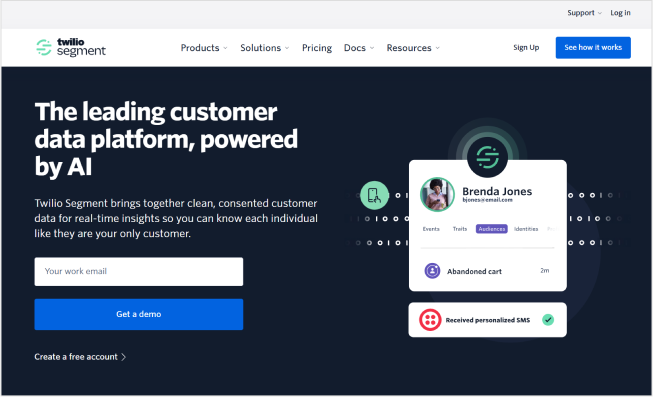The width and height of the screenshot is (653, 397).
Task: Open the Docs dropdown menu
Action: pyautogui.click(x=359, y=48)
